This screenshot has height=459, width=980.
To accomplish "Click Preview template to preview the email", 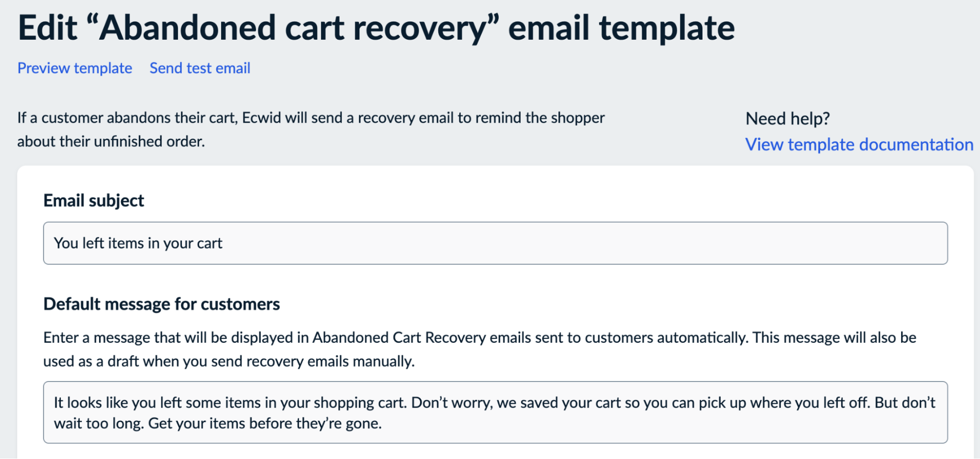I will point(75,68).
